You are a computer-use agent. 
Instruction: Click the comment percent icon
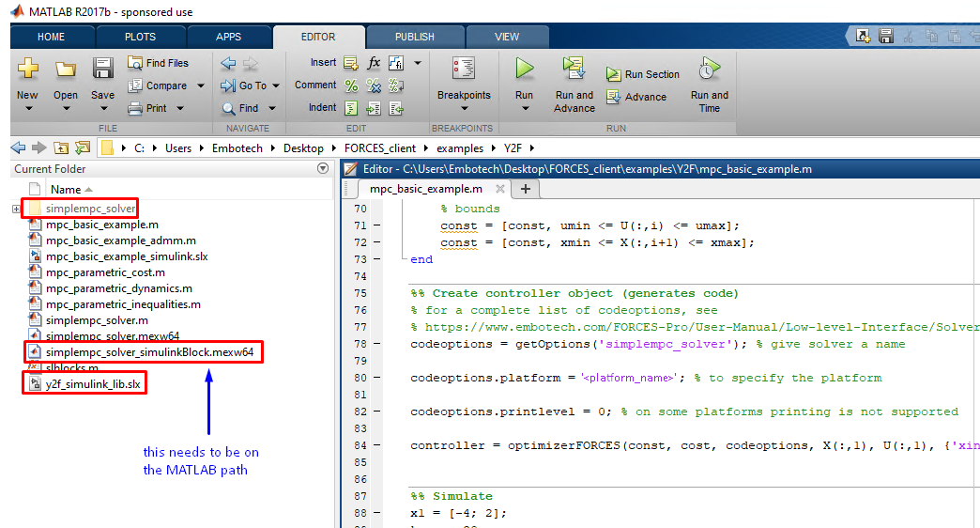point(351,85)
